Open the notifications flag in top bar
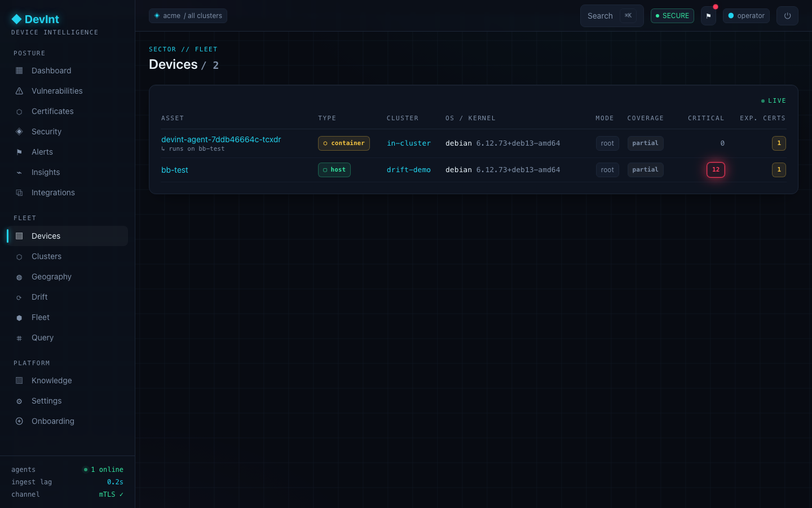812x508 pixels. pyautogui.click(x=709, y=16)
